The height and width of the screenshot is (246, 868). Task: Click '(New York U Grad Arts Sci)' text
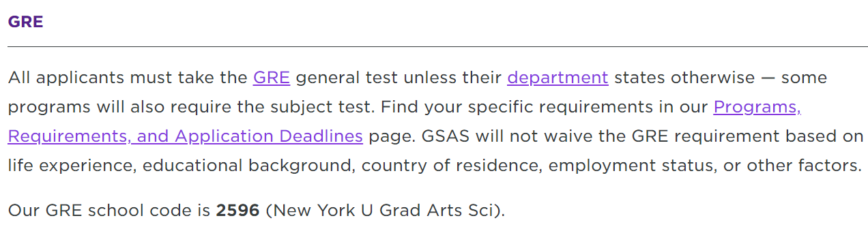[385, 211]
